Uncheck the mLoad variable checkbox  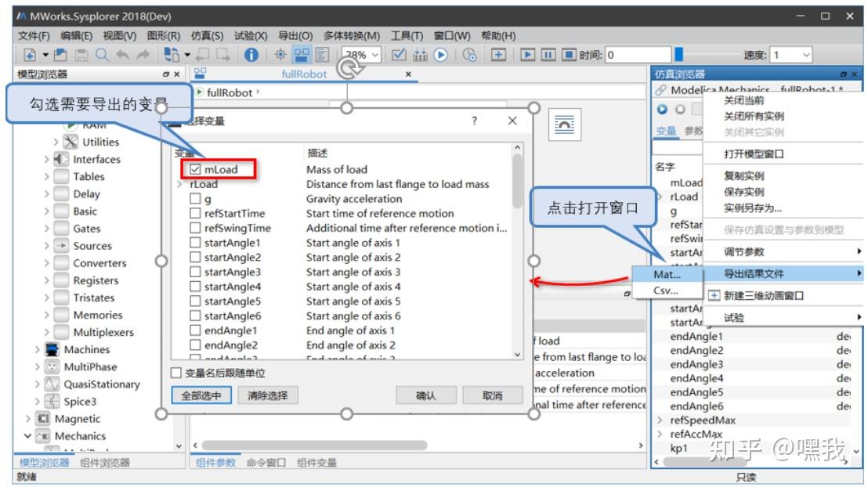pyautogui.click(x=195, y=170)
